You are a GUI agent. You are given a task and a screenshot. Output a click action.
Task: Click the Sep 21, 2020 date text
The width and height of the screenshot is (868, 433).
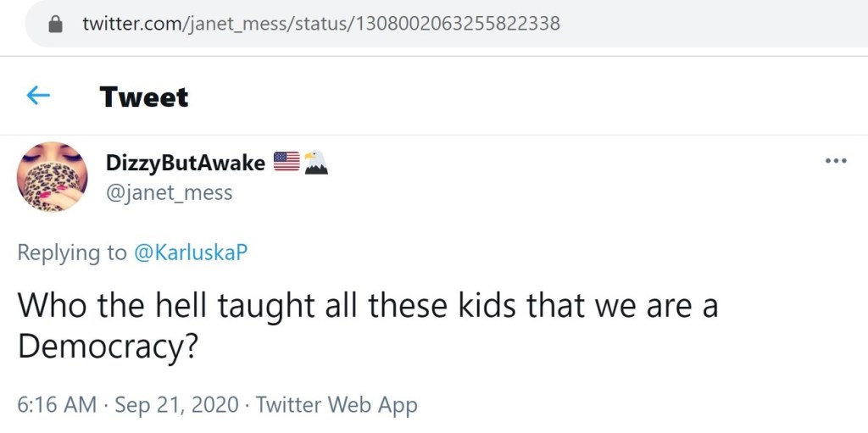pyautogui.click(x=177, y=405)
